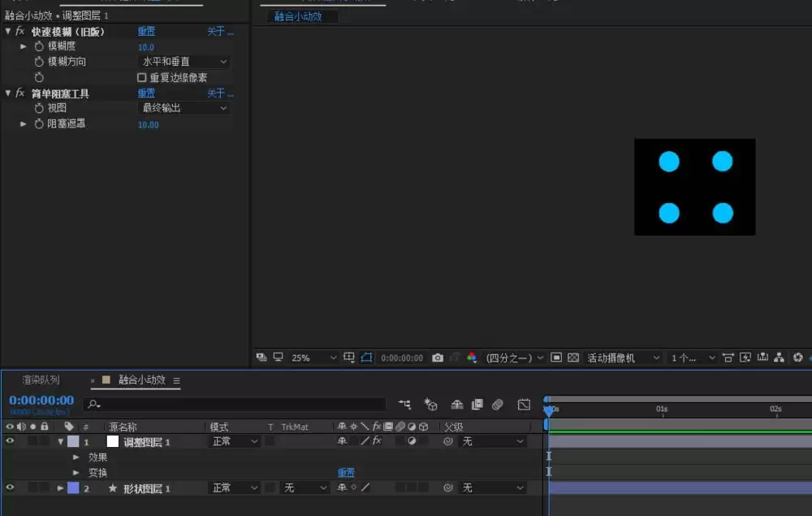Open the 视图 最终输出 dropdown
The width and height of the screenshot is (812, 516).
point(184,108)
